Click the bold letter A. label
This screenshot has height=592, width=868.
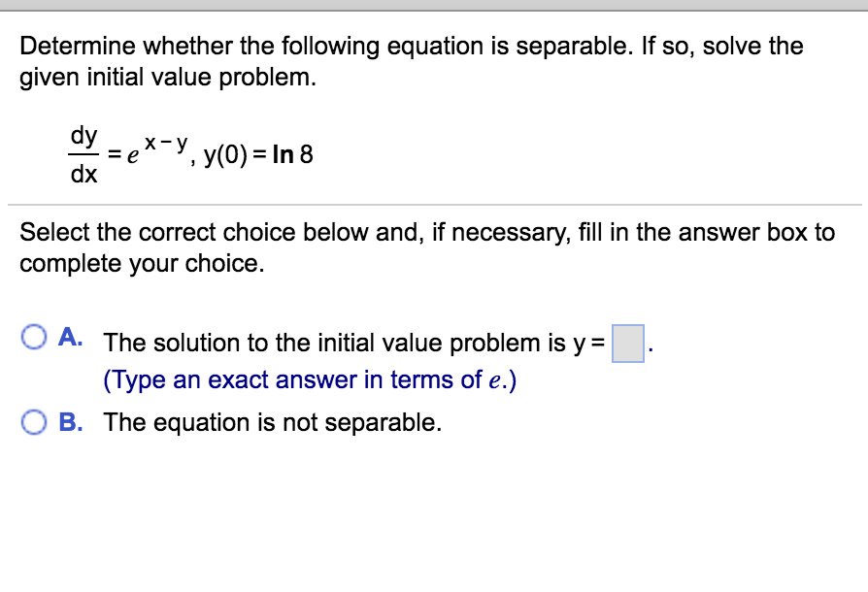71,337
